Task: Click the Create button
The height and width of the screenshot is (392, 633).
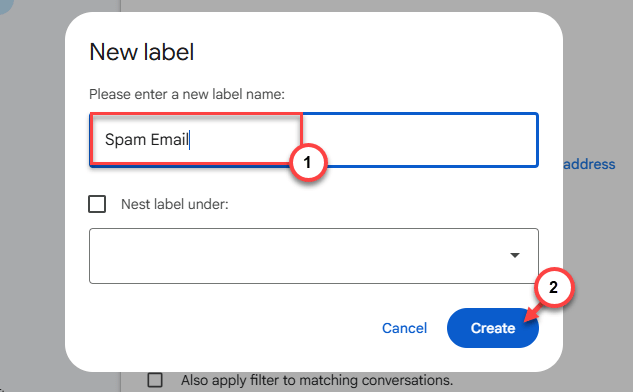Action: coord(493,328)
